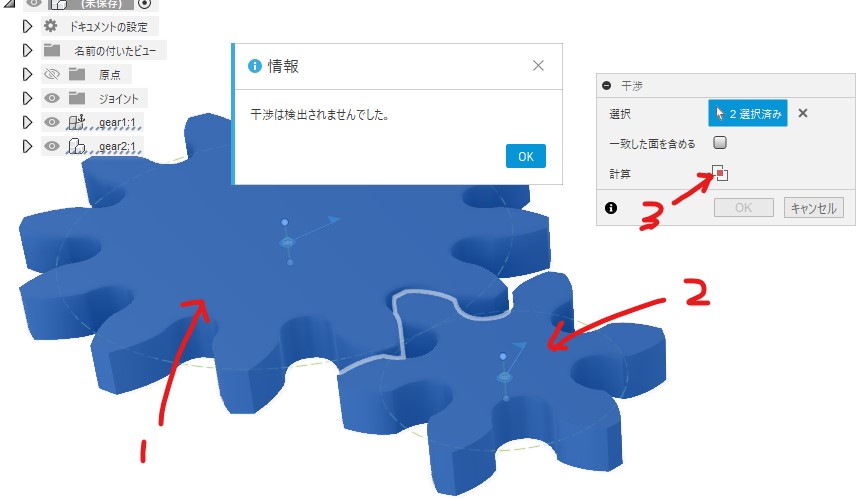
Task: Click the gear2:1 component icon
Action: [x=76, y=146]
